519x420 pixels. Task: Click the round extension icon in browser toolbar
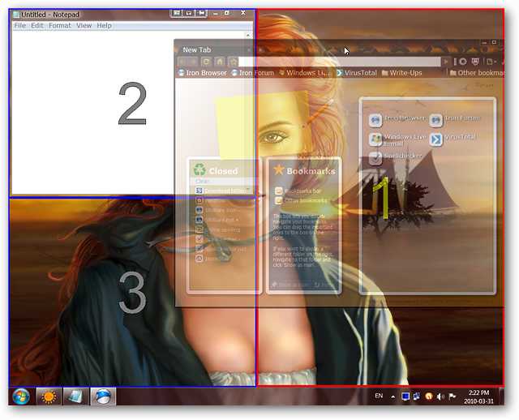pyautogui.click(x=463, y=62)
